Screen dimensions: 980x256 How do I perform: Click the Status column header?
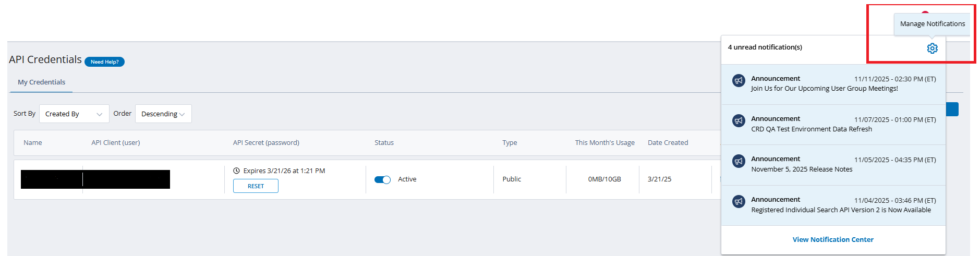[x=384, y=143]
